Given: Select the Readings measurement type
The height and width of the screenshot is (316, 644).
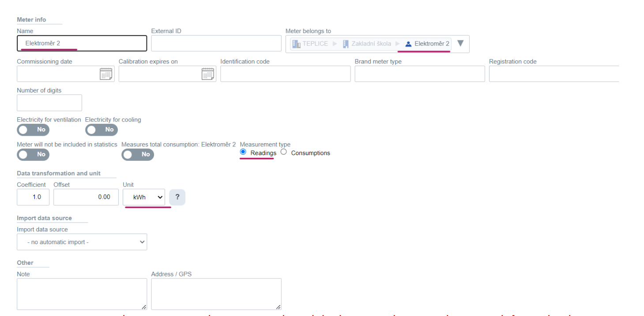Looking at the screenshot, I should 243,152.
